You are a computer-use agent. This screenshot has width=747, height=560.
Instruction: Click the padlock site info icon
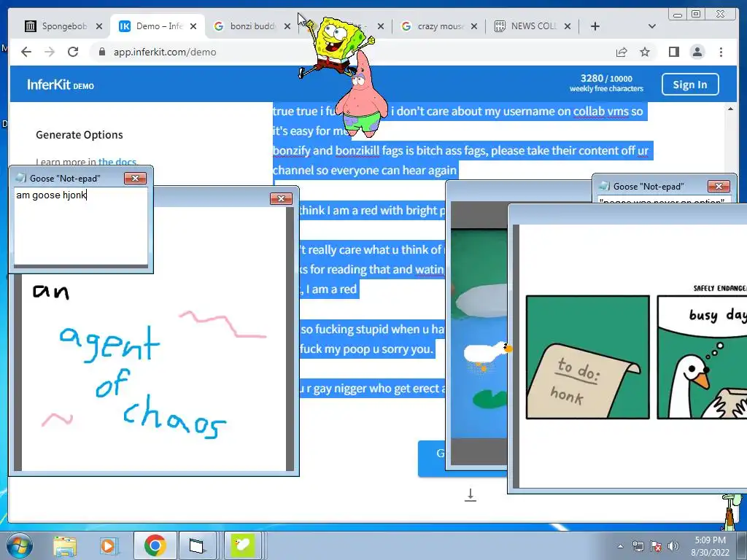pyautogui.click(x=101, y=52)
